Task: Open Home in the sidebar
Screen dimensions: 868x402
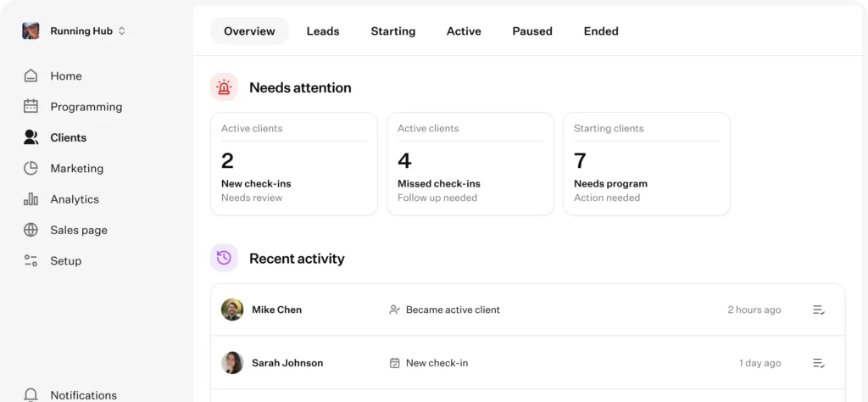Action: click(66, 75)
